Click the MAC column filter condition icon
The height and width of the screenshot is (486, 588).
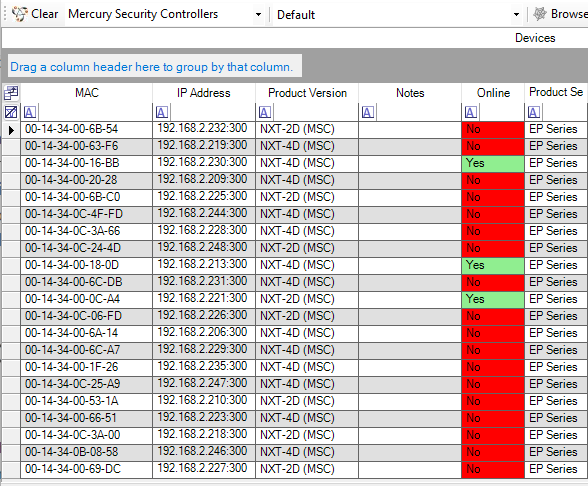(30, 112)
